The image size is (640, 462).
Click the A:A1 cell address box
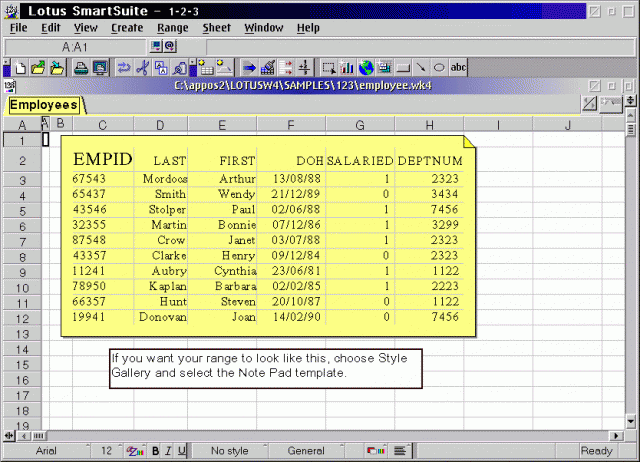point(75,47)
